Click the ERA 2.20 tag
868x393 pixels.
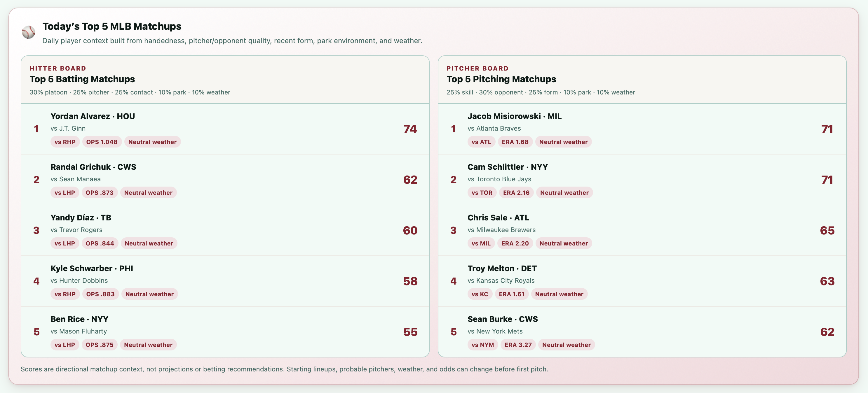click(x=515, y=243)
